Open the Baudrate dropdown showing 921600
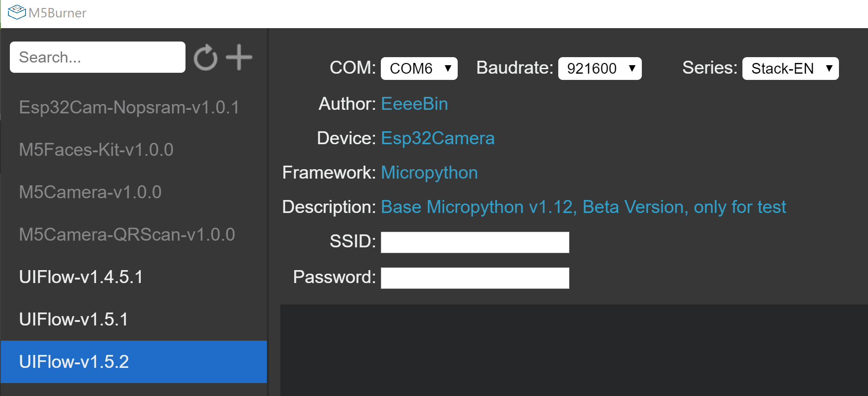This screenshot has width=868, height=396. coord(600,68)
